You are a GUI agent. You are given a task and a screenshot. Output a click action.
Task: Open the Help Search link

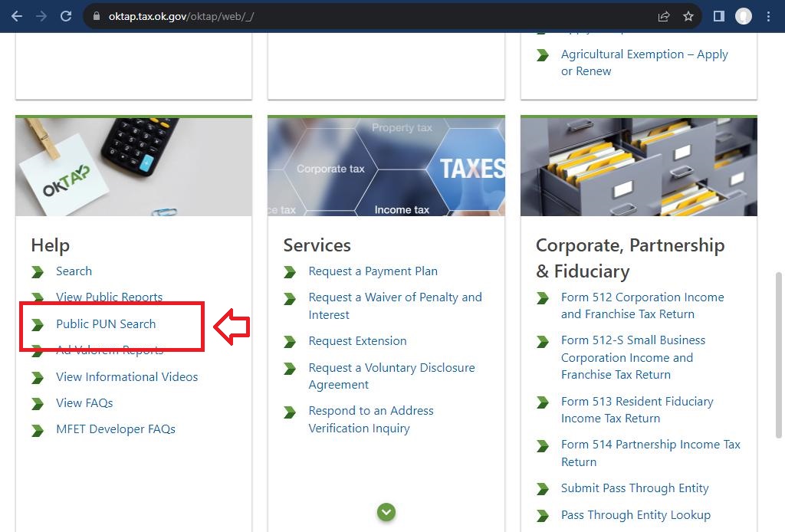click(74, 271)
